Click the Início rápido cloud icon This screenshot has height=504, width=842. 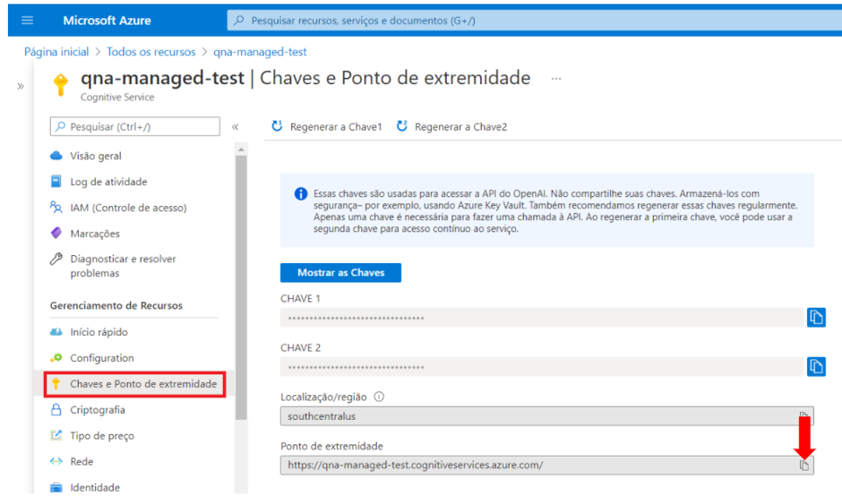56,332
